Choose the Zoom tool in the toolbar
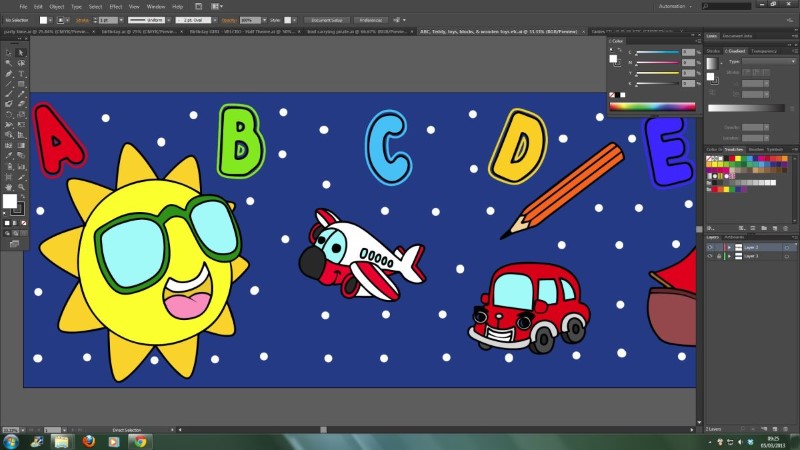This screenshot has width=800, height=450. (21, 186)
